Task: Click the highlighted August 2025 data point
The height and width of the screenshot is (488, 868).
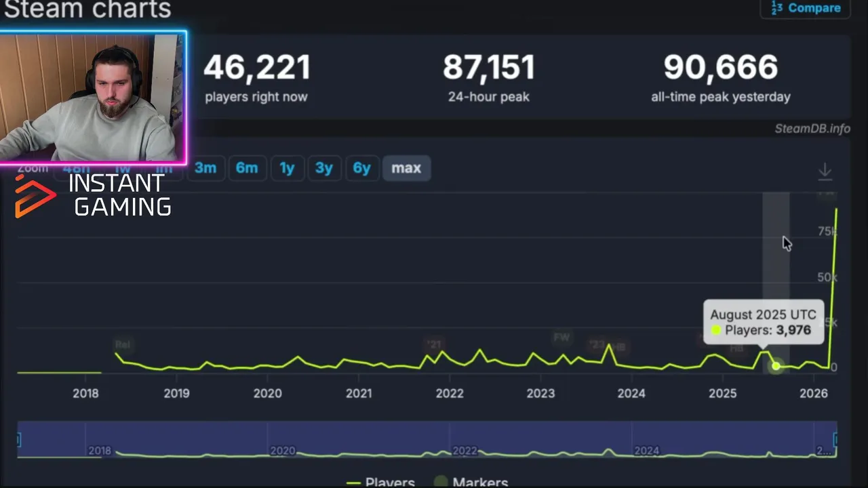Action: [x=776, y=366]
